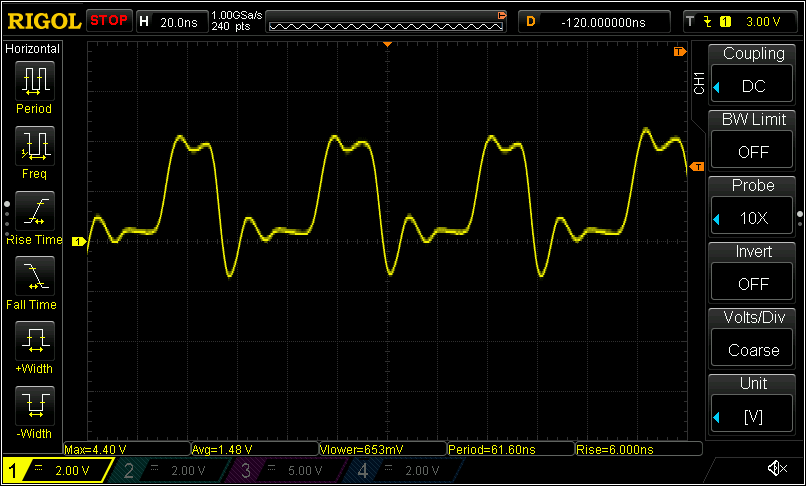
Task: Open the Probe 10X dropdown
Action: coord(752,205)
